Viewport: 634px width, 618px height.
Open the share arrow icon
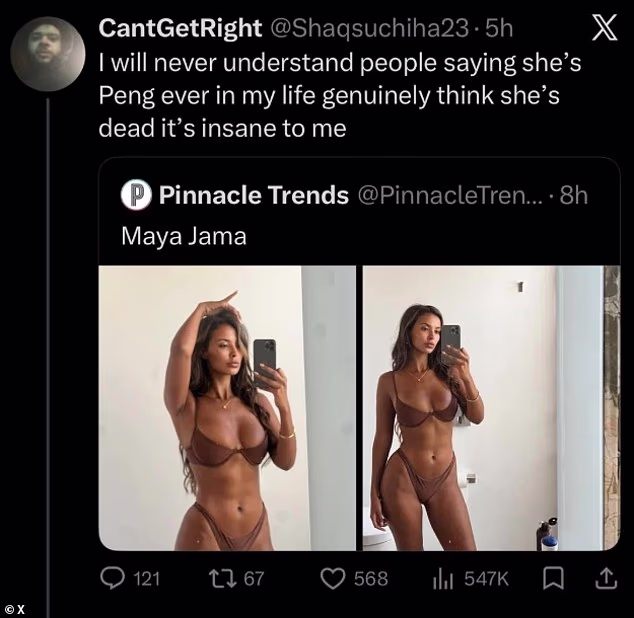point(605,577)
